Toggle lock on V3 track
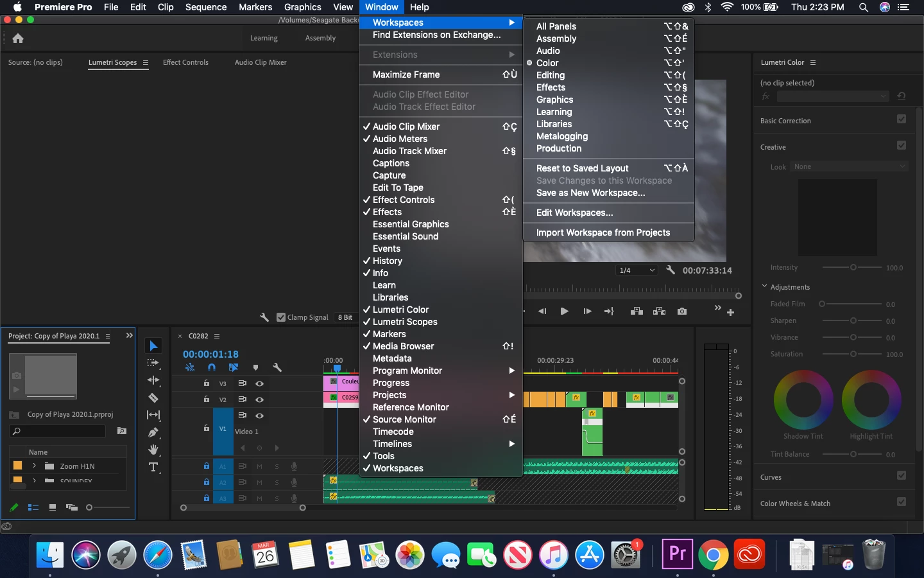 pyautogui.click(x=206, y=383)
